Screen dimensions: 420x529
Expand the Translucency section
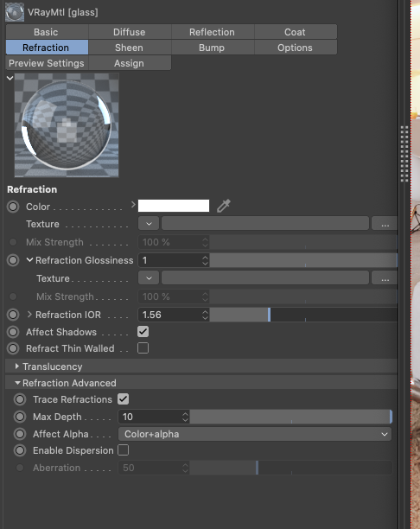(17, 366)
